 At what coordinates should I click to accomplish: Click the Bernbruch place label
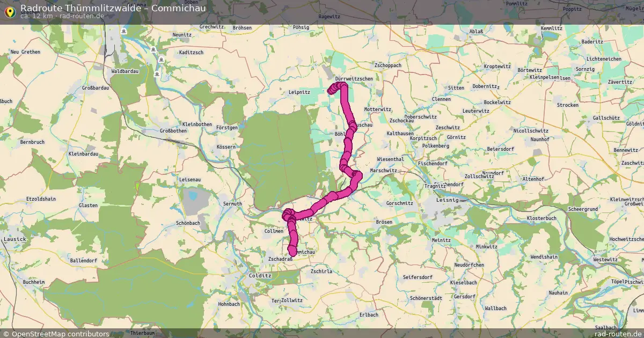pos(31,142)
